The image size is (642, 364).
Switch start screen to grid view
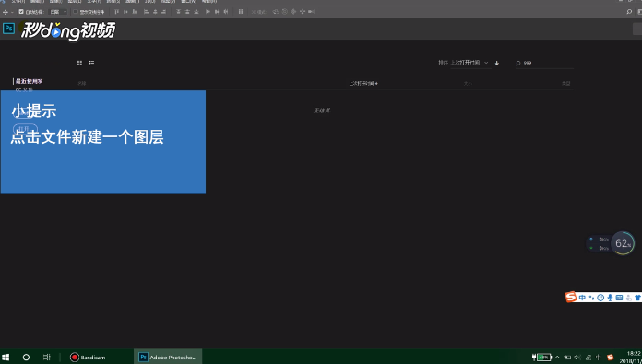(x=79, y=63)
